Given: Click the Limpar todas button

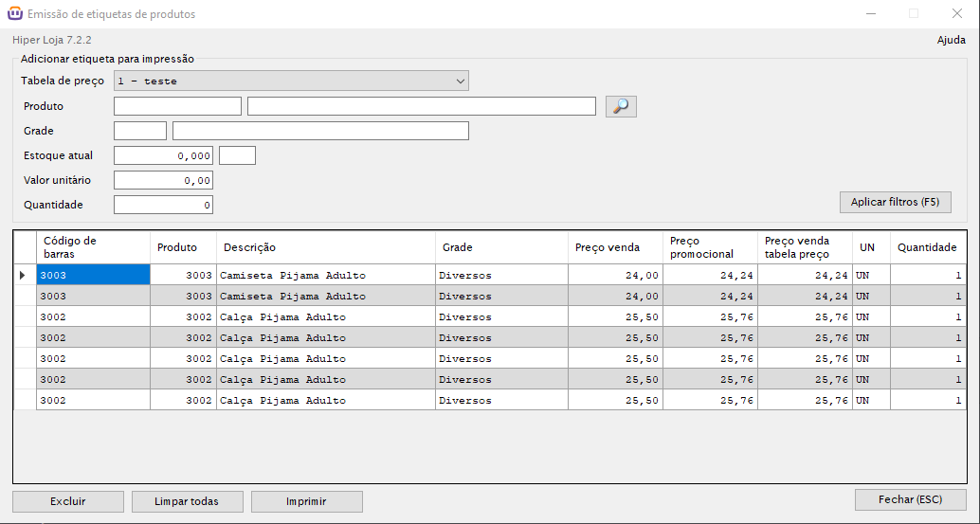Looking at the screenshot, I should coord(187,501).
